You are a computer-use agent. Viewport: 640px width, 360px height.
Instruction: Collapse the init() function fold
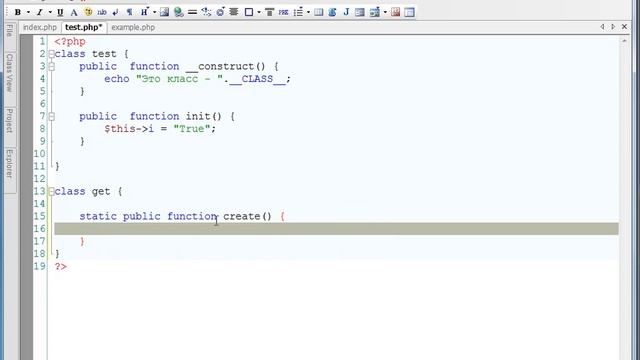click(x=51, y=117)
